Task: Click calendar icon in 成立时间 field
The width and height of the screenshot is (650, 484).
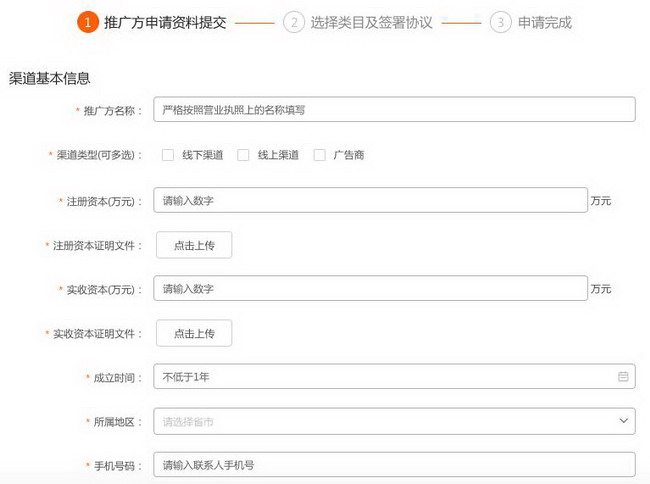Action: [x=623, y=377]
